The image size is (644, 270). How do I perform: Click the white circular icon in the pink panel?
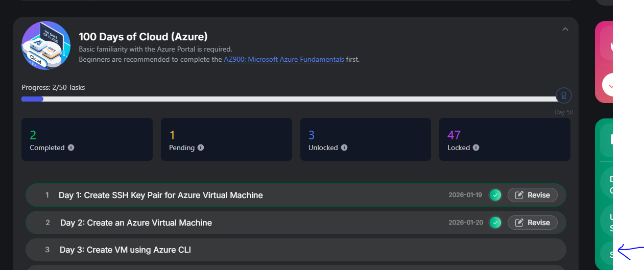pos(608,85)
